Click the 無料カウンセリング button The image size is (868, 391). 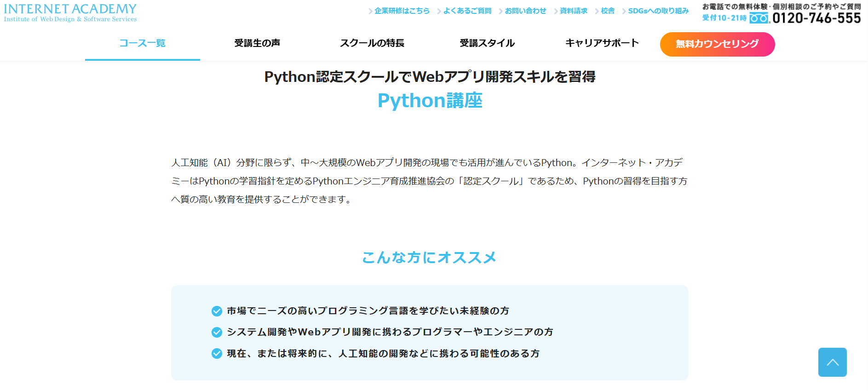pyautogui.click(x=717, y=44)
